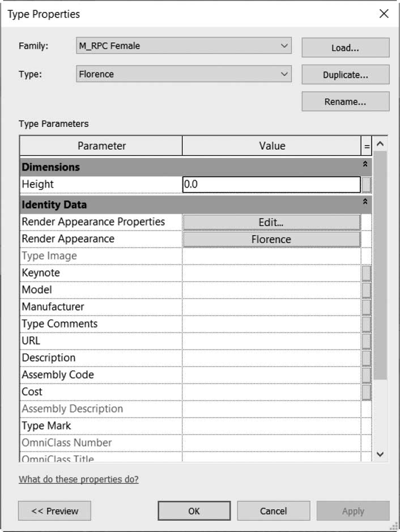
Task: Open Render Appearance Properties Edit button
Action: (271, 222)
